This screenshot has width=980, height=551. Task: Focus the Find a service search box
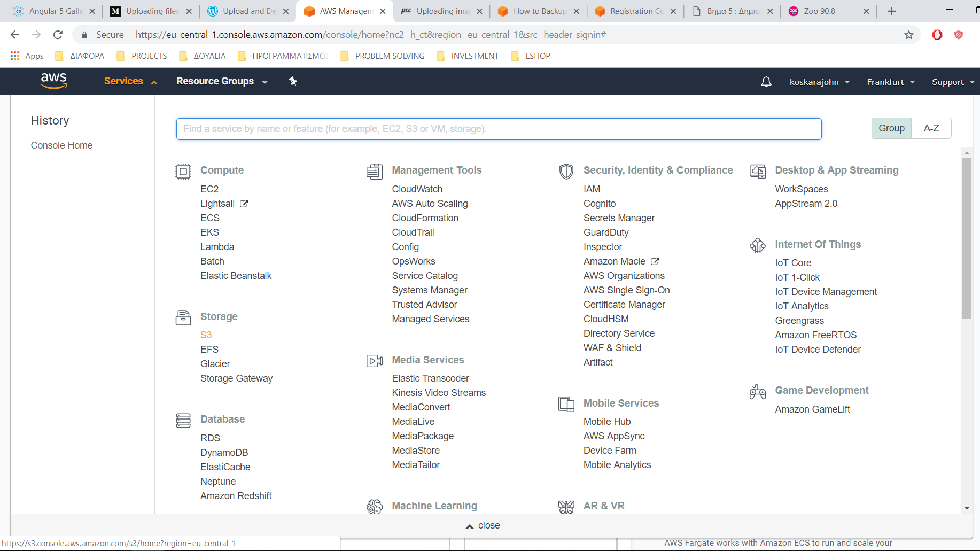499,129
